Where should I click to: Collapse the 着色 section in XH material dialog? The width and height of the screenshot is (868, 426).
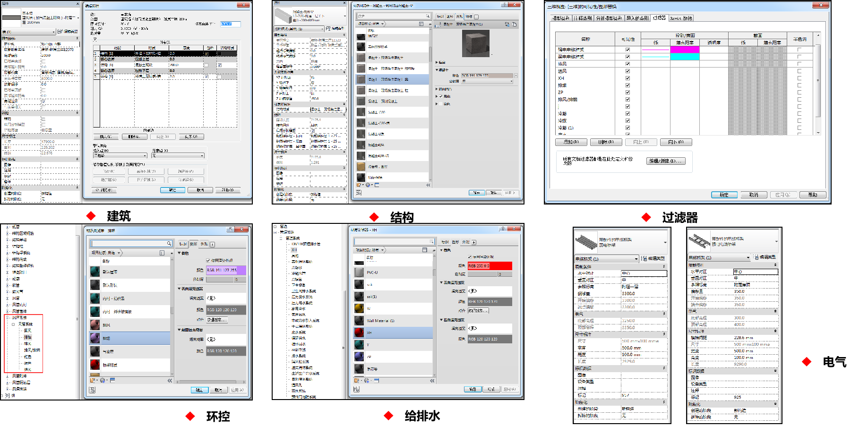pyautogui.click(x=442, y=250)
